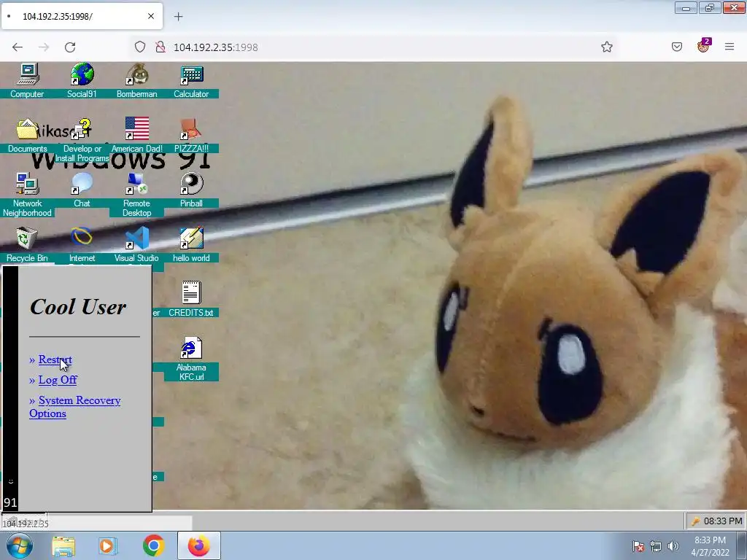The height and width of the screenshot is (560, 747).
Task: Close the 104.192.2.35:1998/ tab
Action: click(151, 16)
